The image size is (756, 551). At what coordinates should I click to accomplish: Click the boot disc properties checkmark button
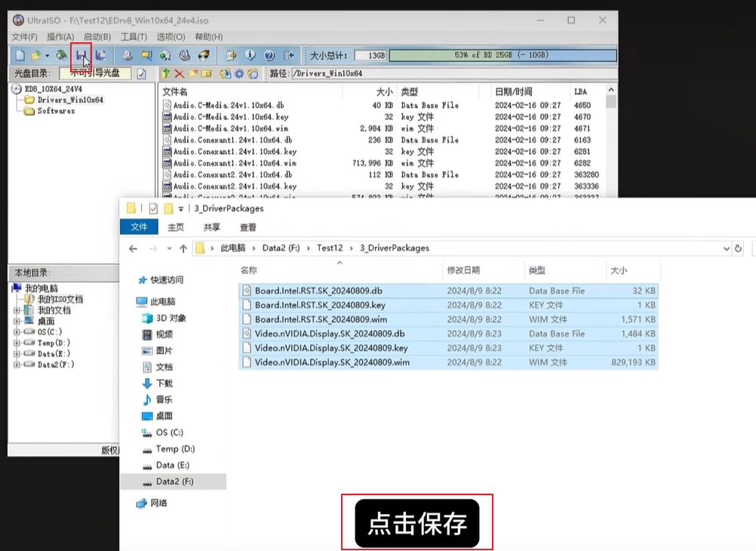coord(140,74)
